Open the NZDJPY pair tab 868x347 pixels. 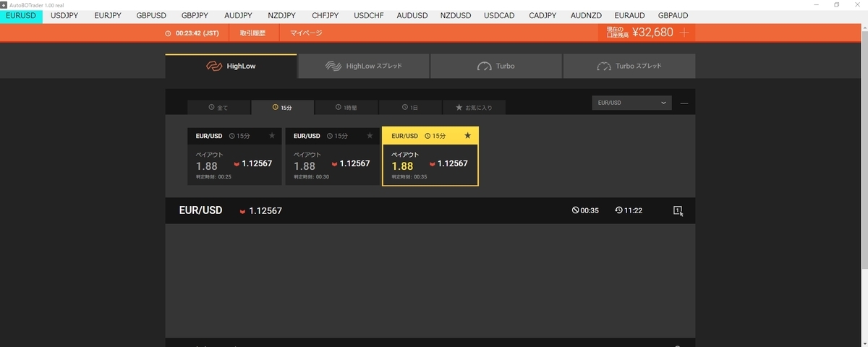tap(281, 15)
